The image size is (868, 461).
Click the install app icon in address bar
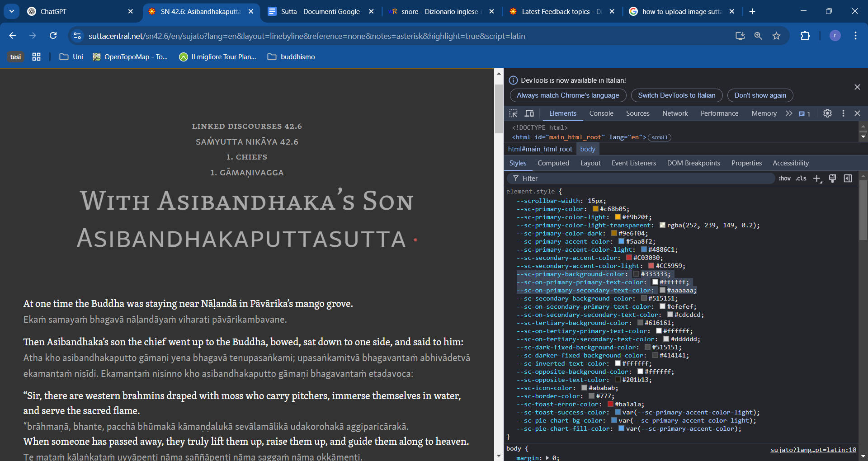click(x=740, y=36)
